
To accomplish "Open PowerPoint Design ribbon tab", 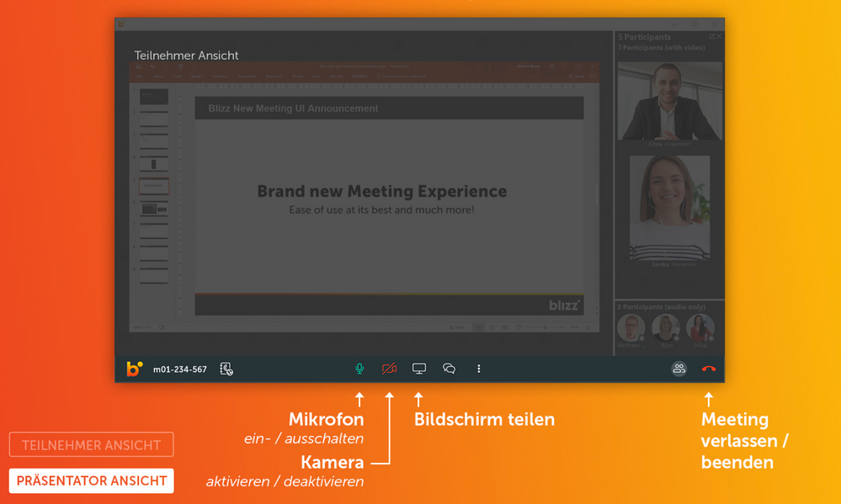I will point(196,77).
